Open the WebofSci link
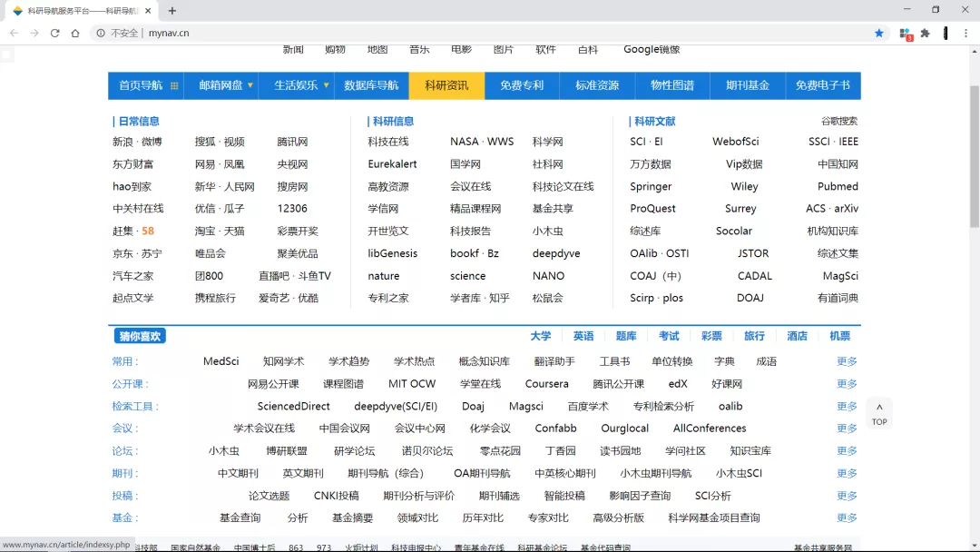 click(x=736, y=142)
